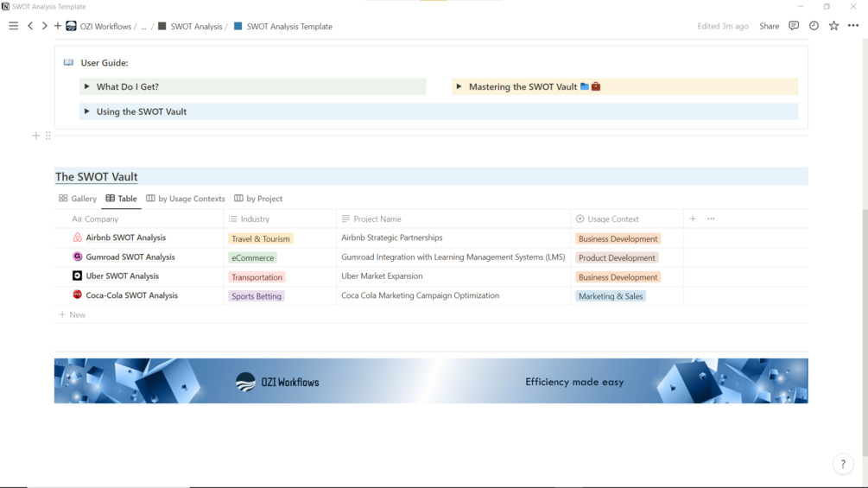868x488 pixels.
Task: Open Coca-Cola SWOT Analysis page
Action: point(132,295)
